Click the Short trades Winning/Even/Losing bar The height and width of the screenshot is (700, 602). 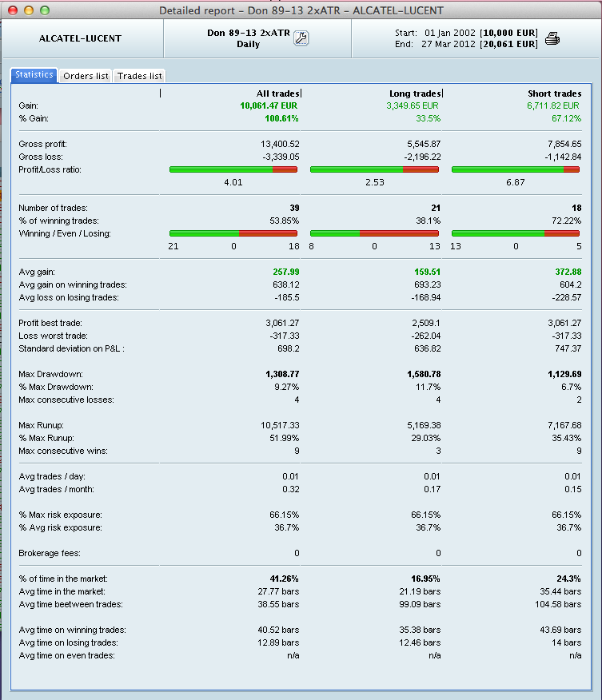(516, 233)
